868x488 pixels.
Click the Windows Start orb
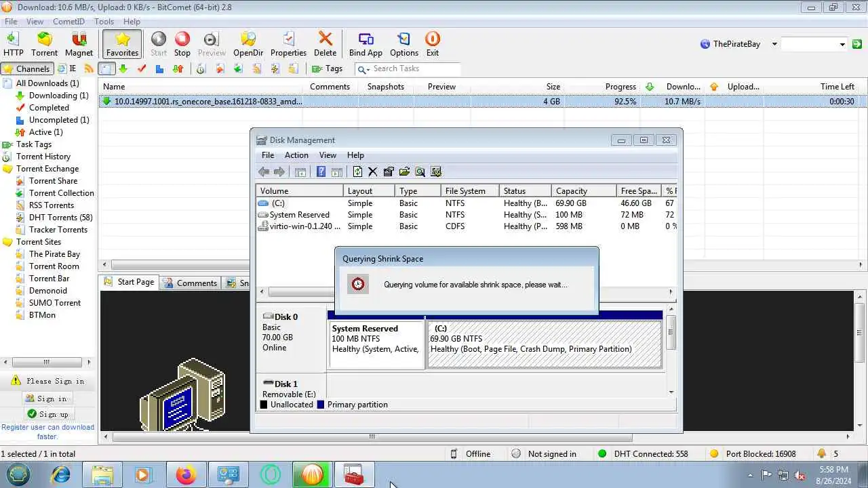(18, 474)
